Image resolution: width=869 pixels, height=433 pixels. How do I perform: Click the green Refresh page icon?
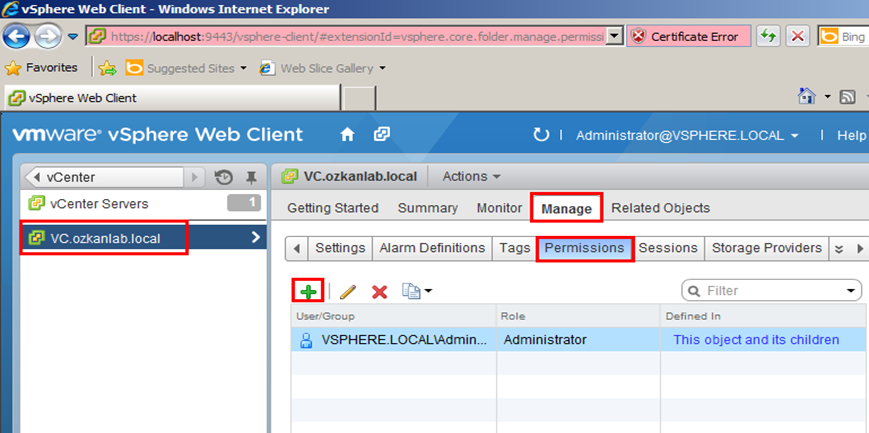pyautogui.click(x=768, y=37)
